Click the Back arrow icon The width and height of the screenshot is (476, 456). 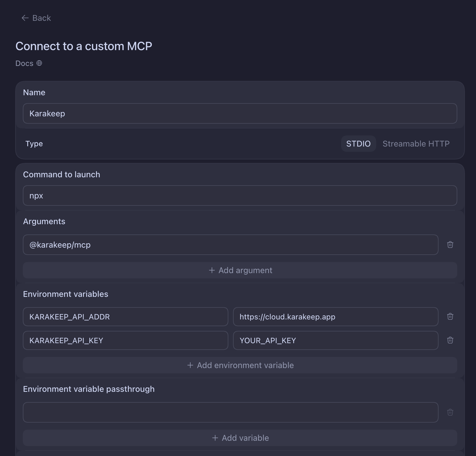click(25, 18)
